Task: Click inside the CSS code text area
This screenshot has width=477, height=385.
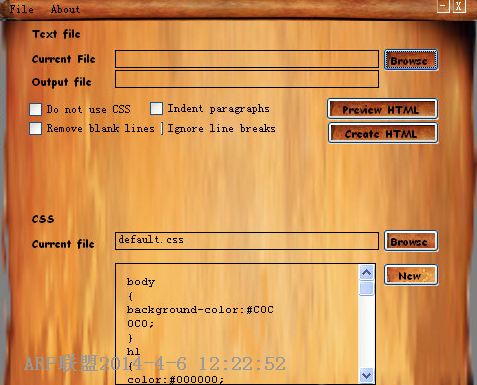Action: [237, 324]
